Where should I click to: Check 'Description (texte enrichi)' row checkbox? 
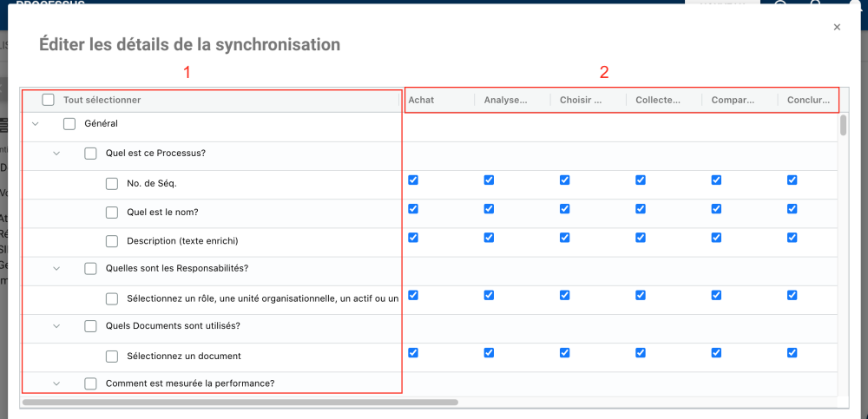[x=112, y=240]
